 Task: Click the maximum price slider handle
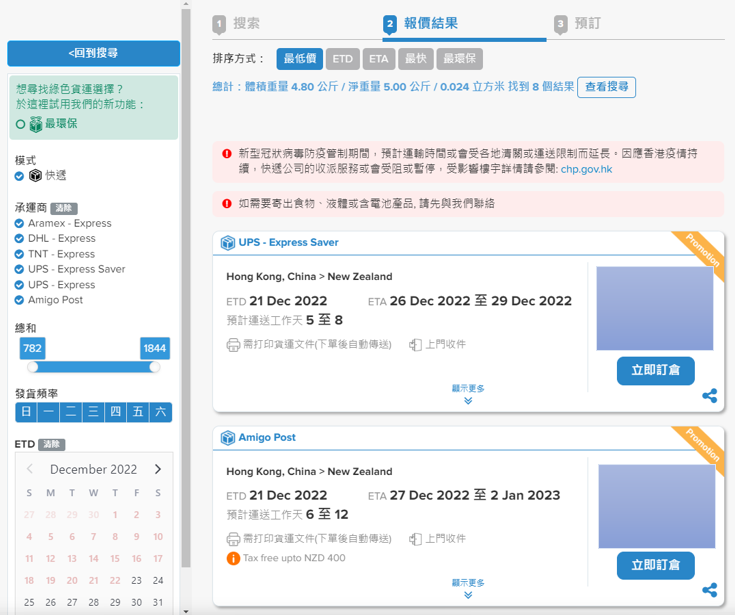click(155, 367)
